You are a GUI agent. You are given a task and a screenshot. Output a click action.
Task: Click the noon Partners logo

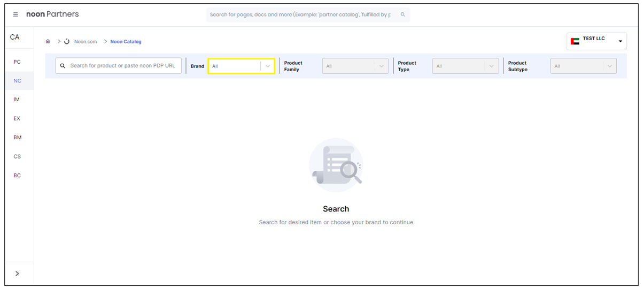52,14
